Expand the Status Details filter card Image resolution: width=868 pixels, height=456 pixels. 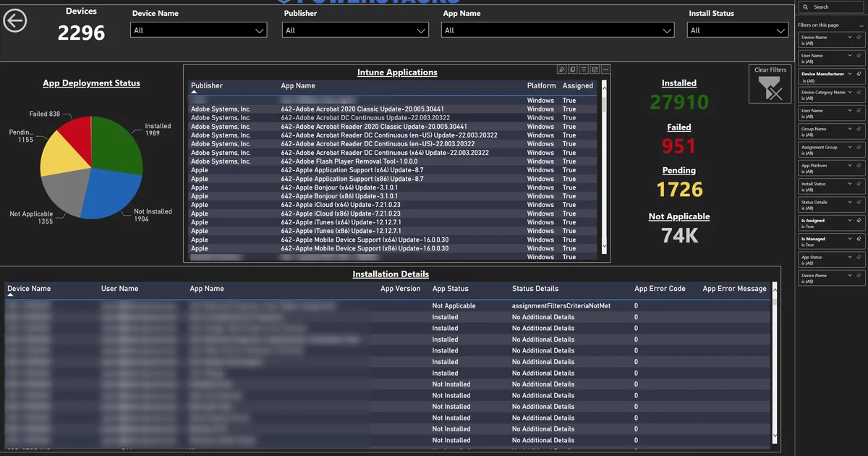(851, 202)
